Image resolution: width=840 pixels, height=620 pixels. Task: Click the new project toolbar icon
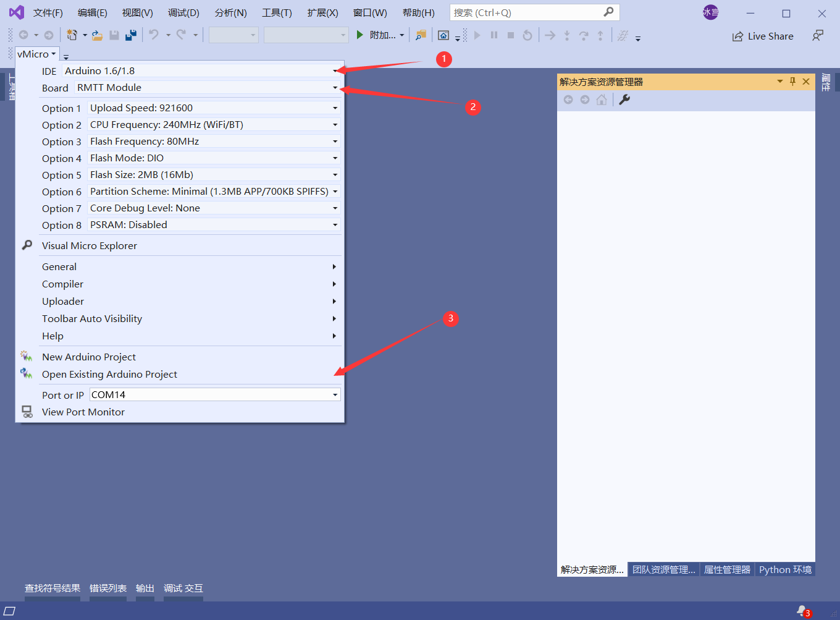[x=72, y=35]
